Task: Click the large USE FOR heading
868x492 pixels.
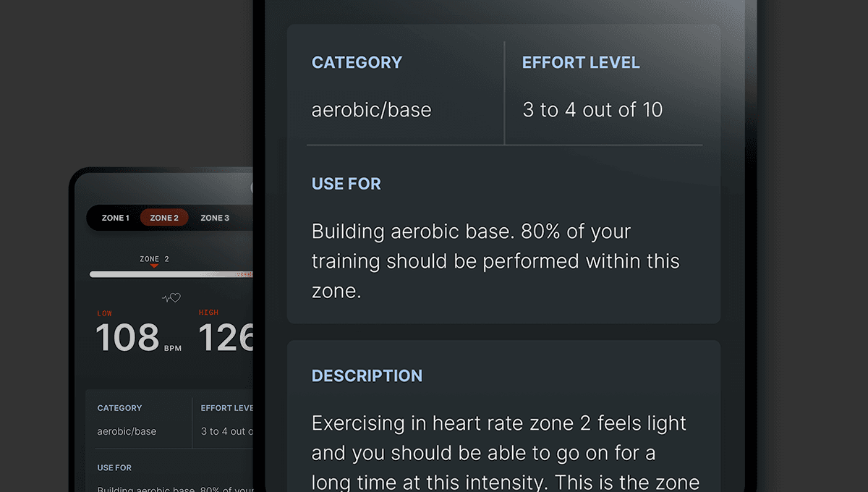Action: pos(346,184)
